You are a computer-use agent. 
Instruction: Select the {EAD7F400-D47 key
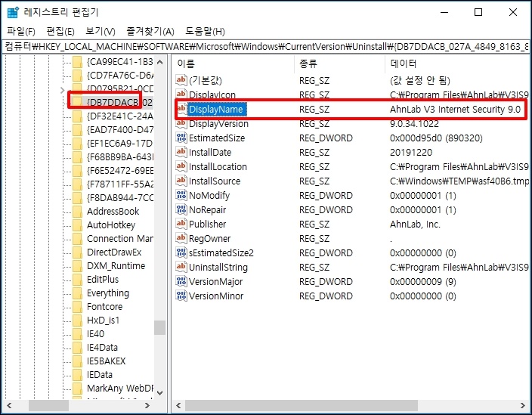click(x=120, y=130)
